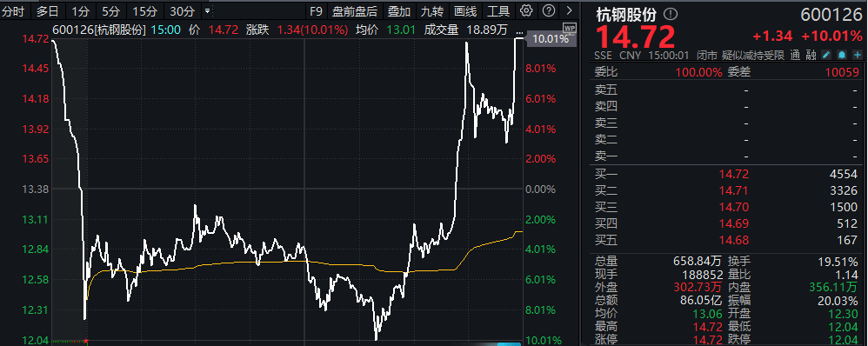Expand toolbar with right chevron arrow
This screenshot has height=346, width=868.
coord(569,10)
